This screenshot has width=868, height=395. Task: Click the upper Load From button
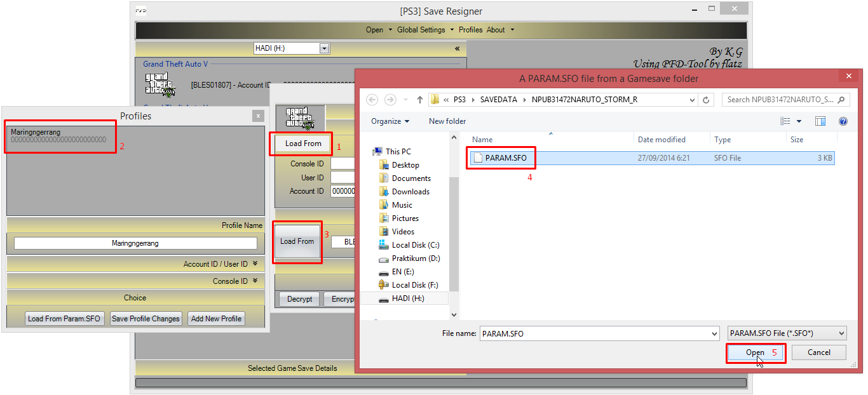pyautogui.click(x=303, y=144)
